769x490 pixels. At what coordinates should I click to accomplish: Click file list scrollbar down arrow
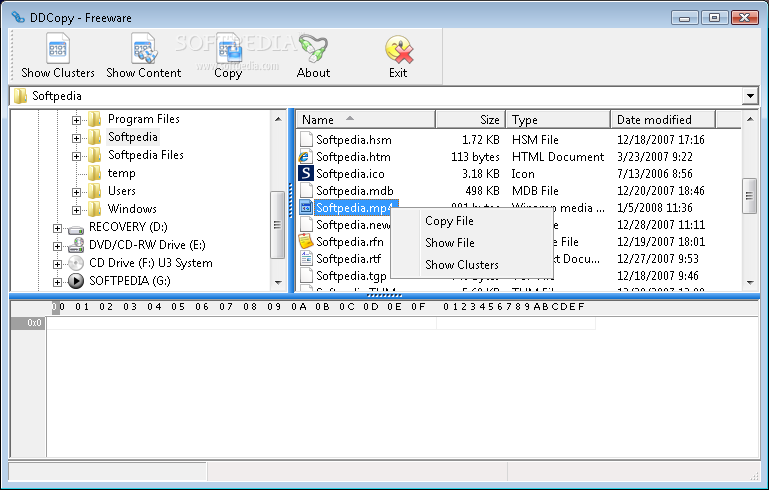point(750,282)
